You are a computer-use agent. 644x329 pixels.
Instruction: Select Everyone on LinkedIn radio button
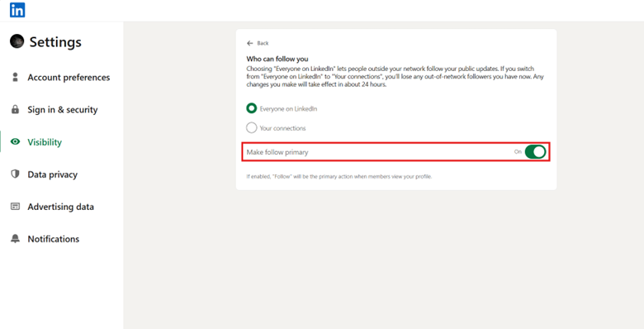click(x=251, y=108)
